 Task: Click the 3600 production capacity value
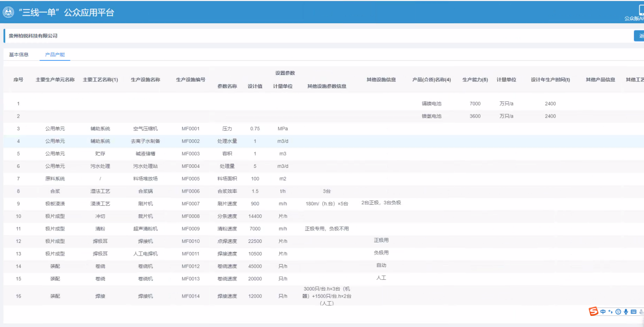pos(475,116)
